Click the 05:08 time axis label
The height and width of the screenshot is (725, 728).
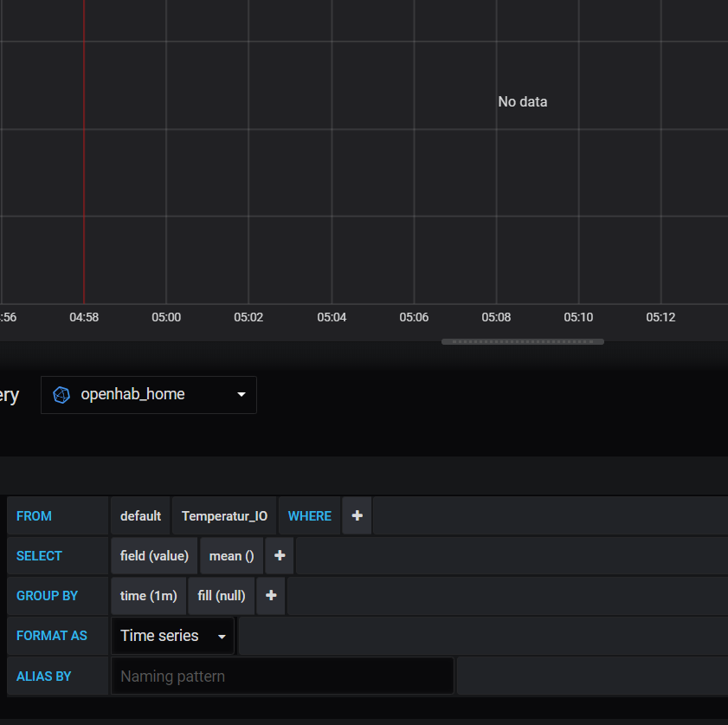click(x=495, y=317)
